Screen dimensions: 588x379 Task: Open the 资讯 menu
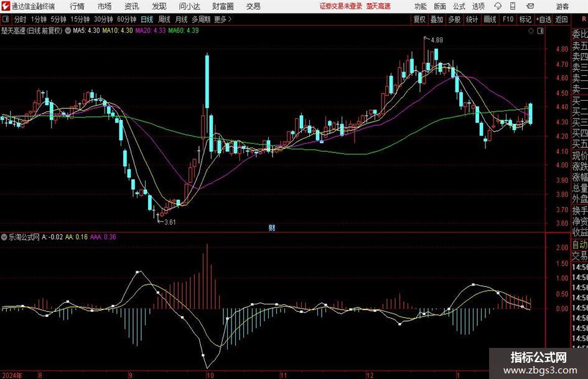coord(131,6)
